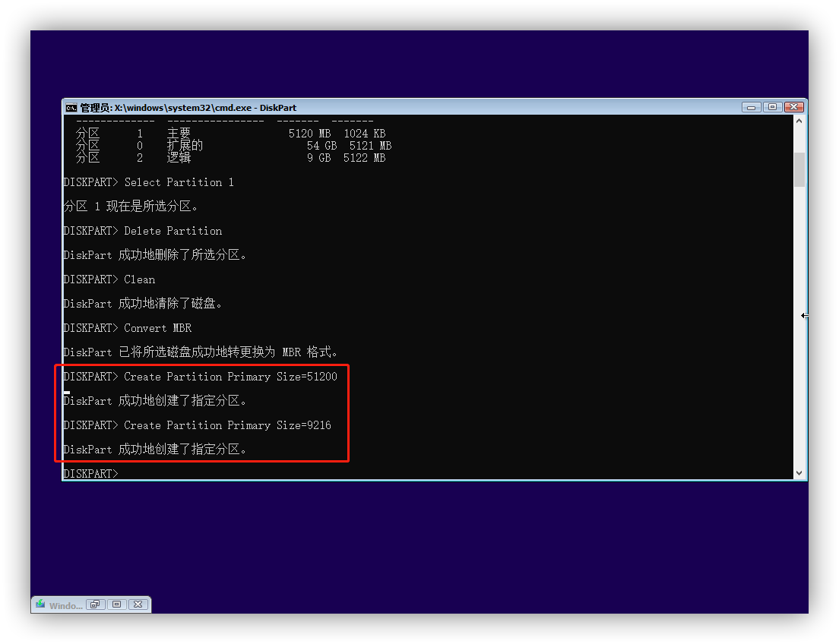Click the last empty DISKPART> prompt

[90, 474]
